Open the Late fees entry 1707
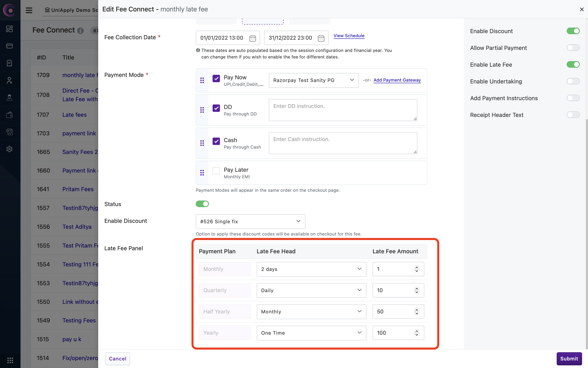The width and height of the screenshot is (588, 368). pyautogui.click(x=74, y=115)
